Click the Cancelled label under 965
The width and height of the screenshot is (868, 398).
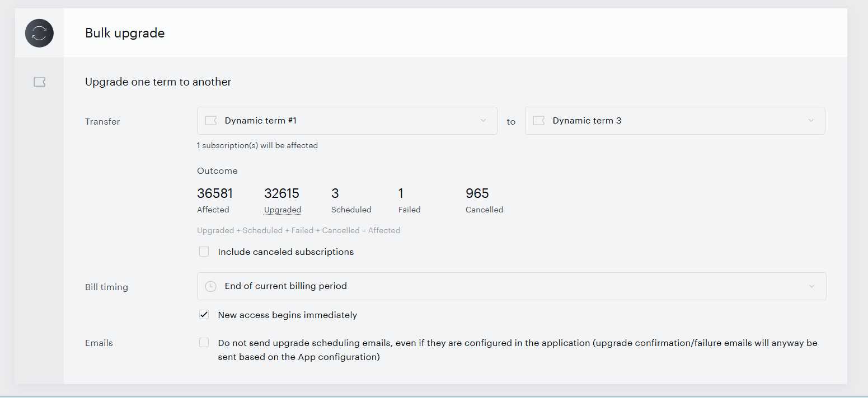coord(484,210)
